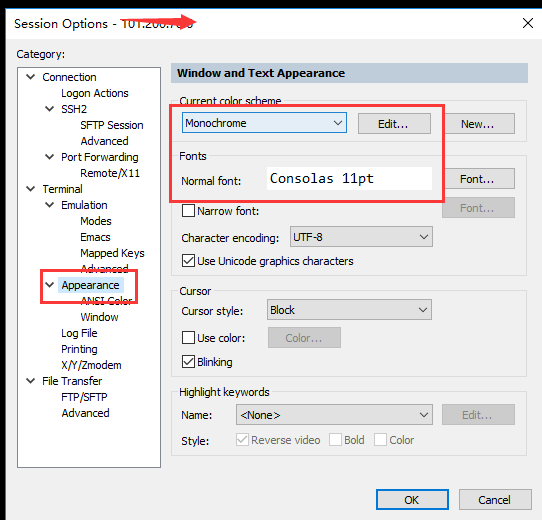Collapse the Appearance tree node

pyautogui.click(x=50, y=285)
